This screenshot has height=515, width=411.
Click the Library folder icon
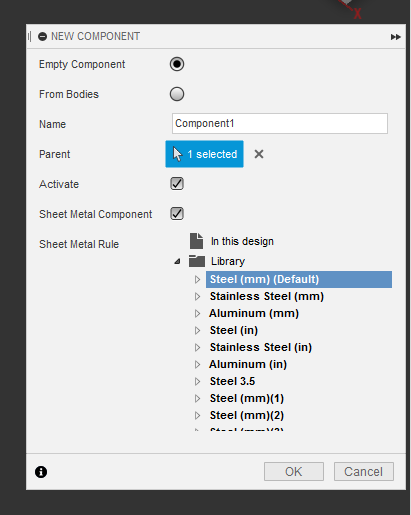click(197, 261)
